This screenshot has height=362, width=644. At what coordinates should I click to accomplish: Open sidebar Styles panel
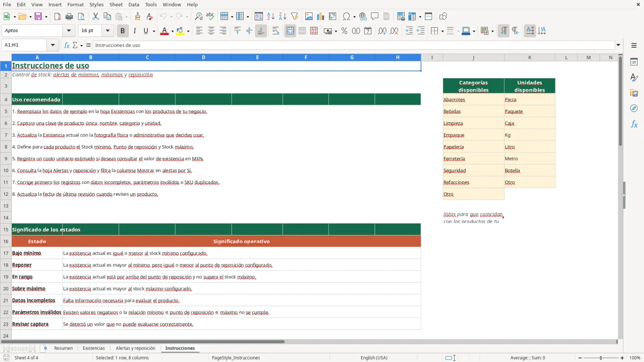[x=634, y=78]
